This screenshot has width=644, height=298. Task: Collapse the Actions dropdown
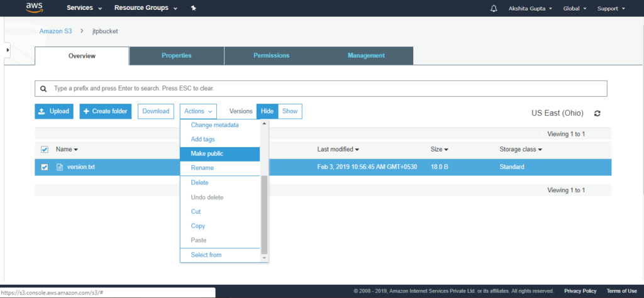(198, 111)
